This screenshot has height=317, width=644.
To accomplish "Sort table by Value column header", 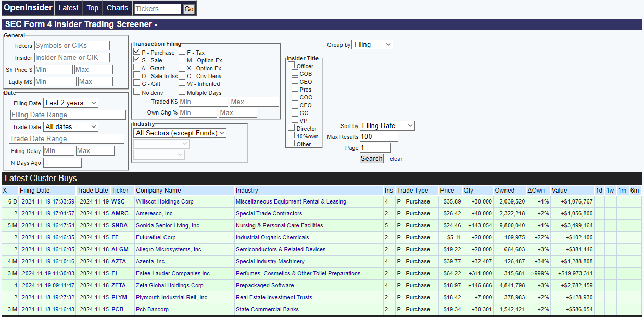I will click(560, 191).
